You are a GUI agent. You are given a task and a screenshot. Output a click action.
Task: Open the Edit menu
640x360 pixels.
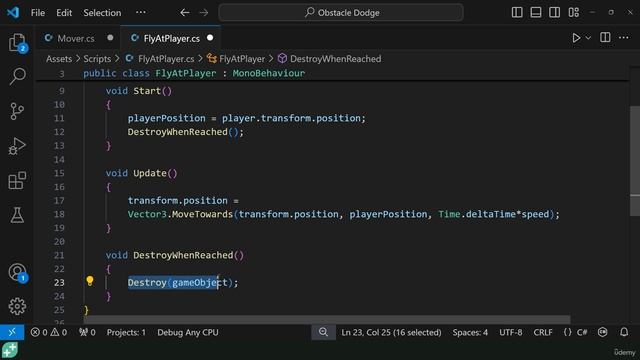click(x=64, y=13)
